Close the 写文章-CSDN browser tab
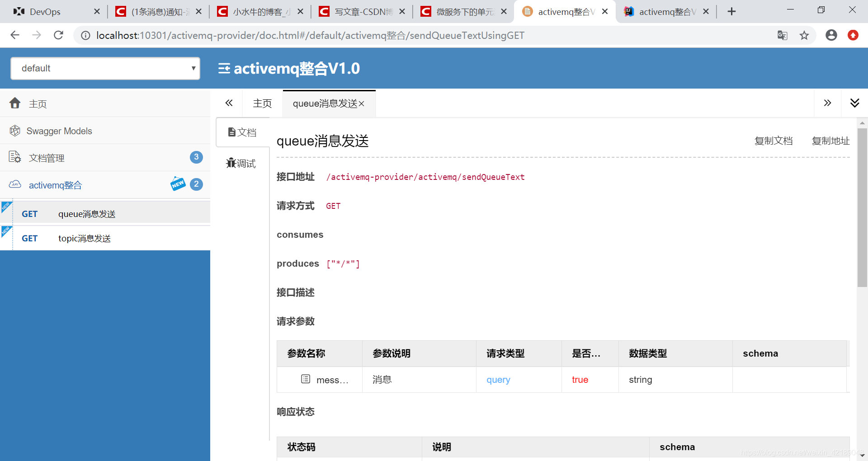Viewport: 868px width, 461px height. click(x=402, y=12)
